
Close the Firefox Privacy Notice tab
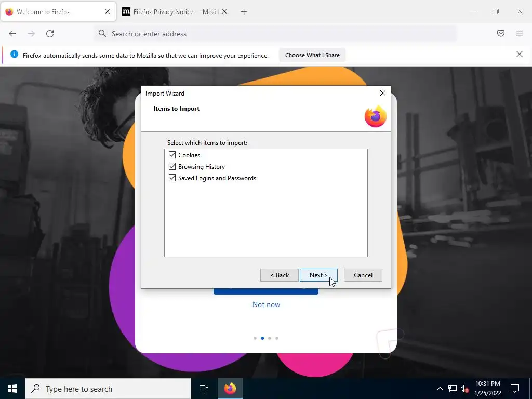pyautogui.click(x=224, y=11)
